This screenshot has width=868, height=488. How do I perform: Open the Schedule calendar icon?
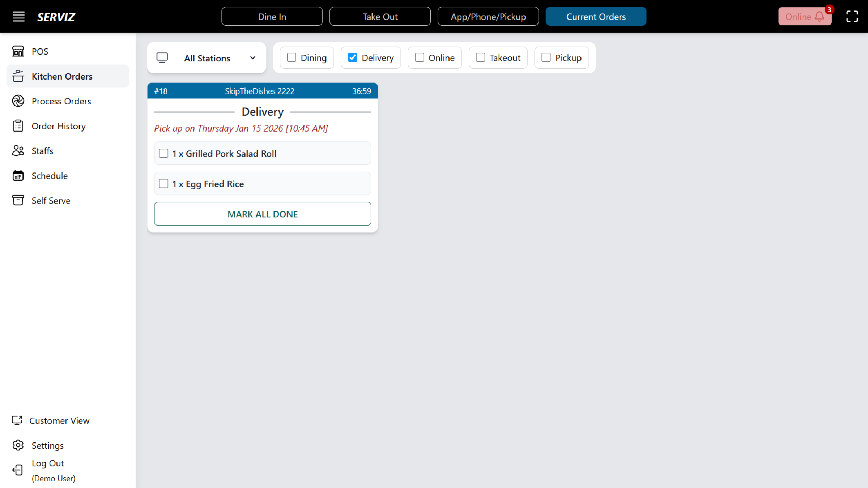tap(18, 176)
